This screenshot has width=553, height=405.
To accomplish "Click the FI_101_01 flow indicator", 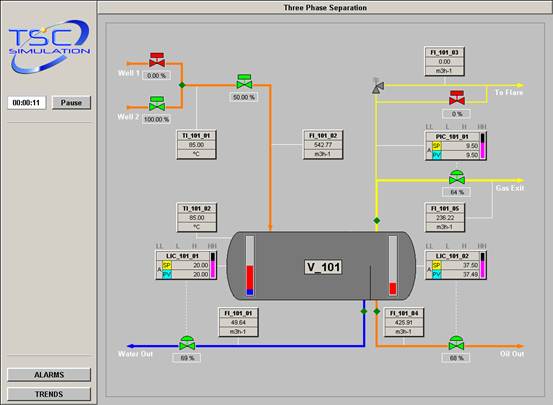I will point(238,322).
